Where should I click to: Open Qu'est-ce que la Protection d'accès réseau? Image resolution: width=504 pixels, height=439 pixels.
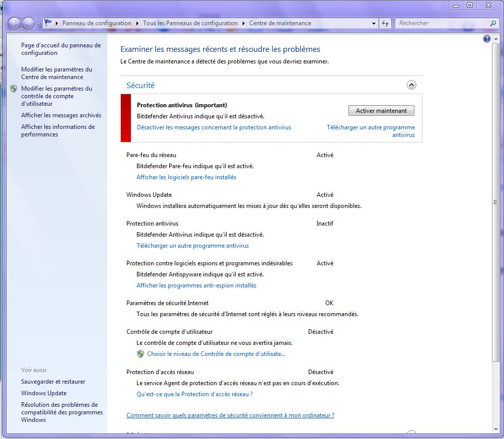pos(194,394)
